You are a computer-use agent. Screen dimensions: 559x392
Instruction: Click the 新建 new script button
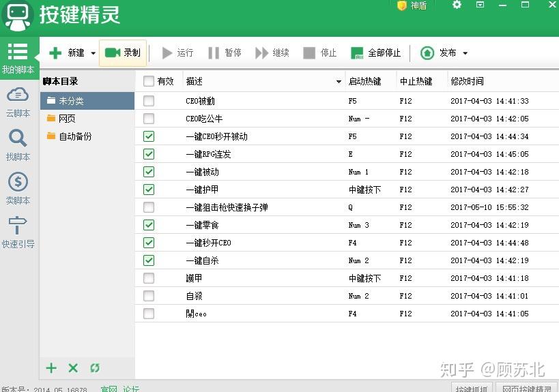click(x=66, y=53)
